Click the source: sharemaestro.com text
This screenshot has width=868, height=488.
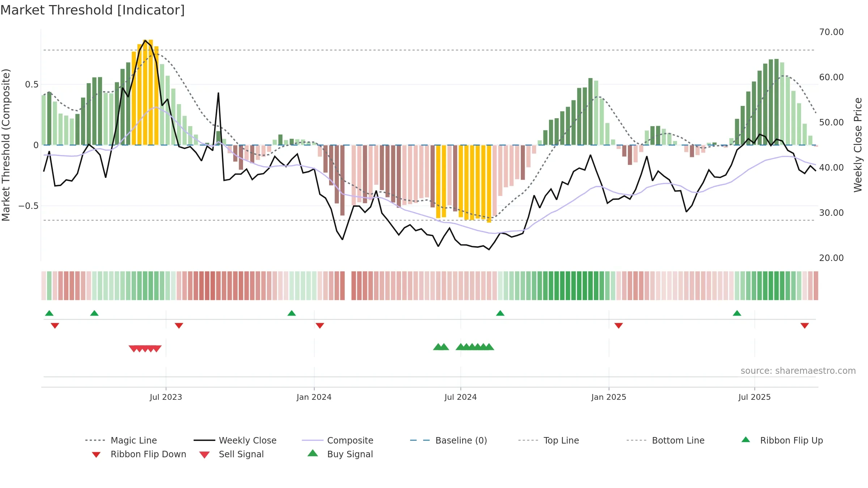click(x=798, y=371)
